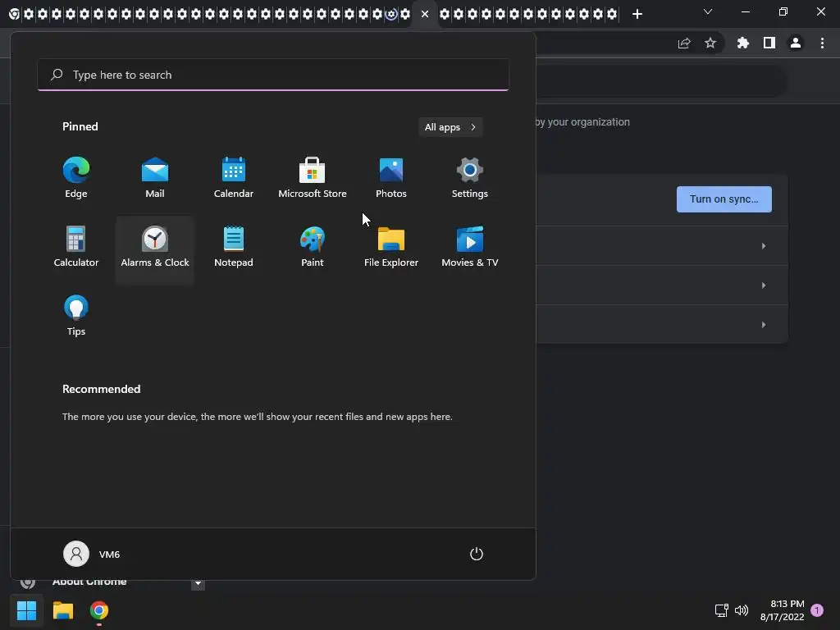Open the Edge browser app
The image size is (840, 630).
point(76,178)
